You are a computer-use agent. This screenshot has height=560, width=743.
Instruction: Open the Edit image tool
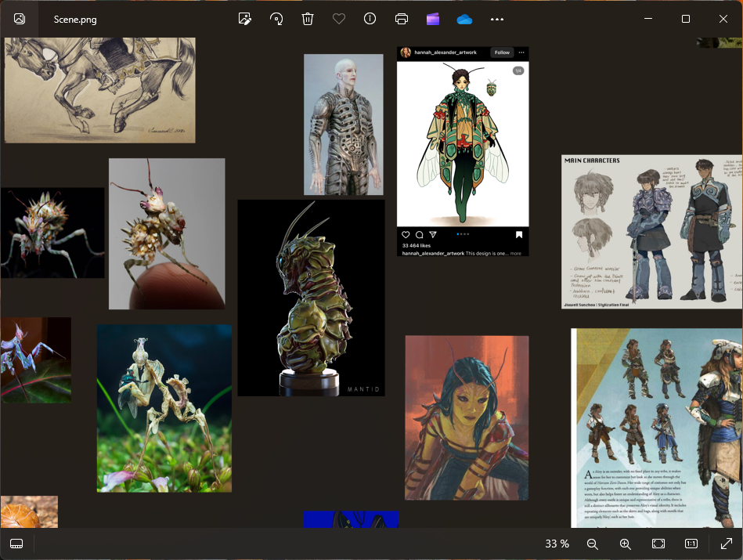pos(245,19)
